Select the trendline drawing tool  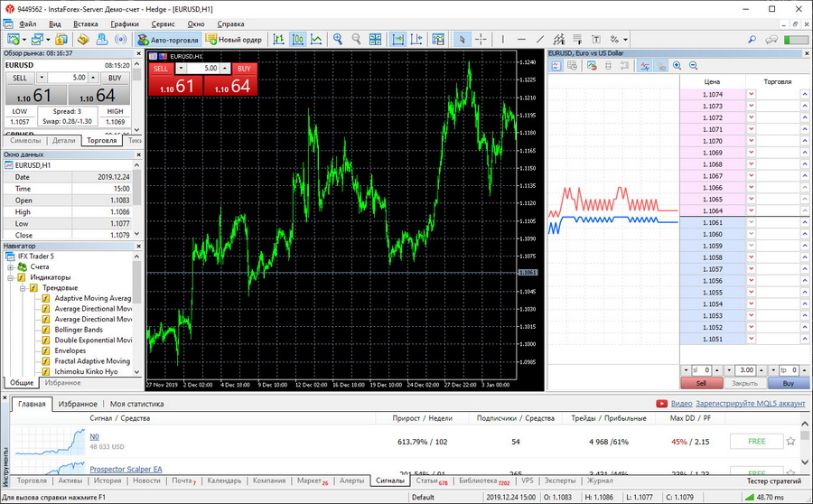coord(540,40)
